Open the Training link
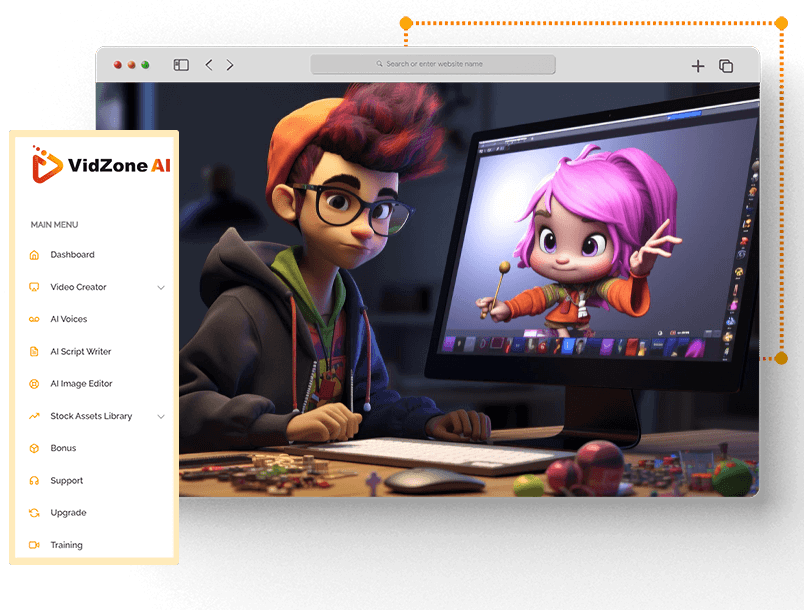Image resolution: width=804 pixels, height=610 pixels. coord(66,545)
